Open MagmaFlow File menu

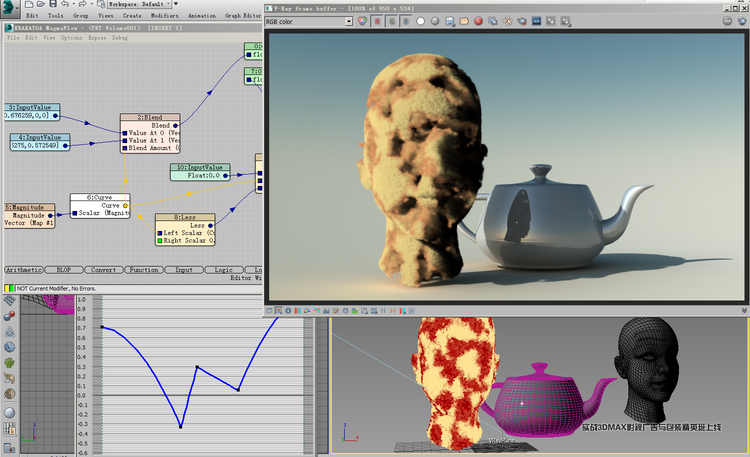pyautogui.click(x=13, y=37)
